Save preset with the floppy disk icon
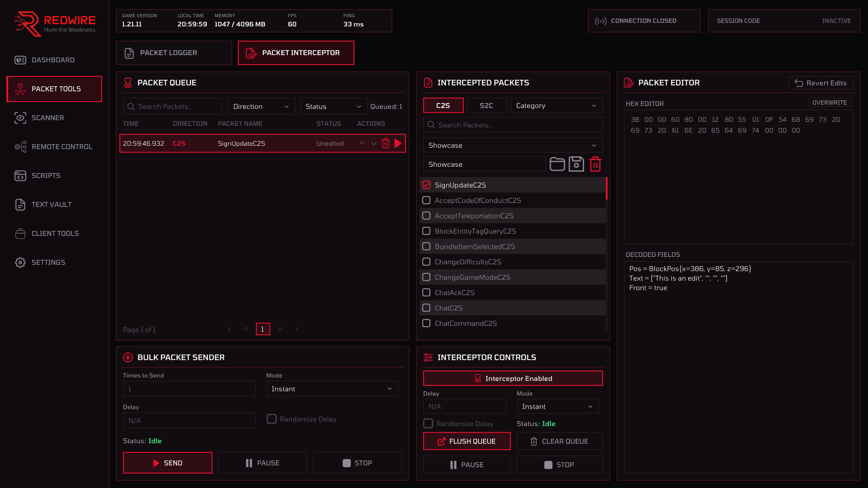Screen dimensions: 868x488 [576, 164]
